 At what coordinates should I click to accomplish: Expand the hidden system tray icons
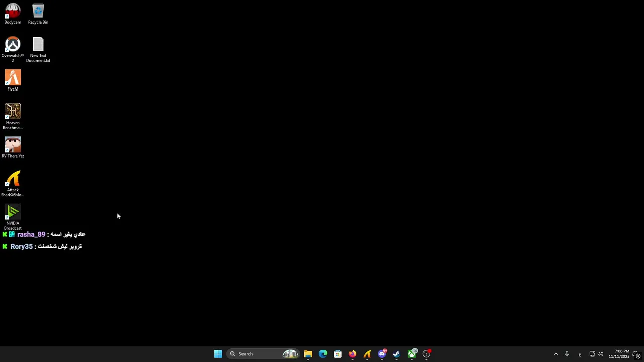[x=556, y=354]
